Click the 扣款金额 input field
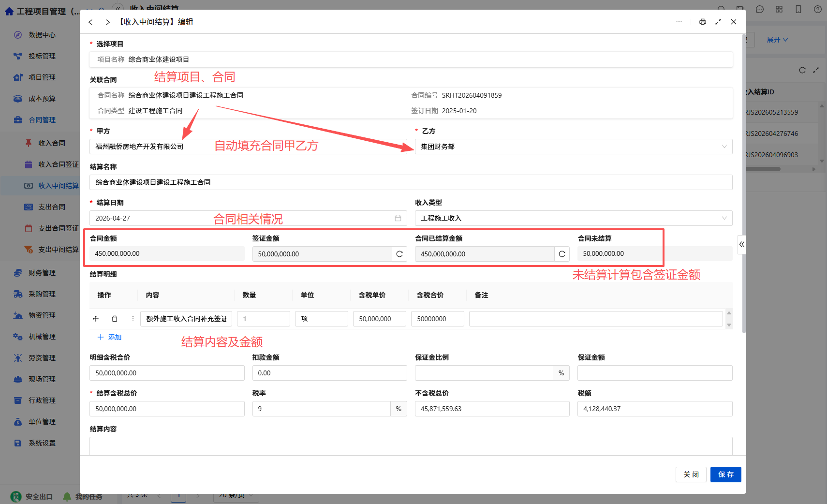Image resolution: width=827 pixels, height=504 pixels. (329, 373)
